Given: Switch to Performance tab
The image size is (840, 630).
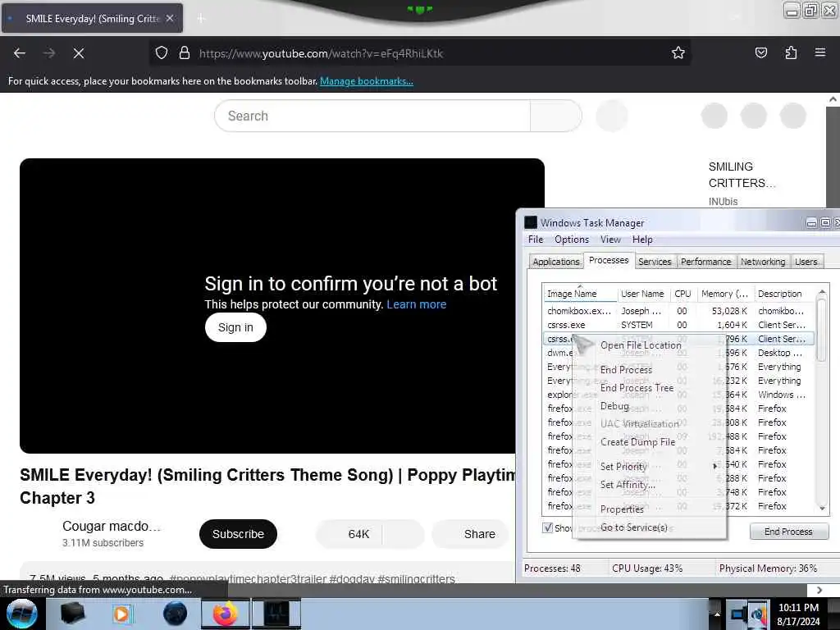Looking at the screenshot, I should (705, 262).
